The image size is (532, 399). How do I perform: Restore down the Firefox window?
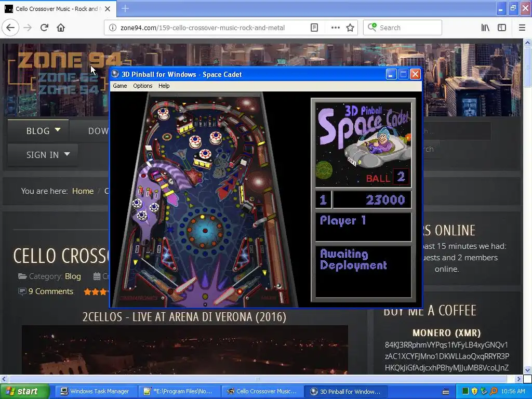tap(513, 8)
